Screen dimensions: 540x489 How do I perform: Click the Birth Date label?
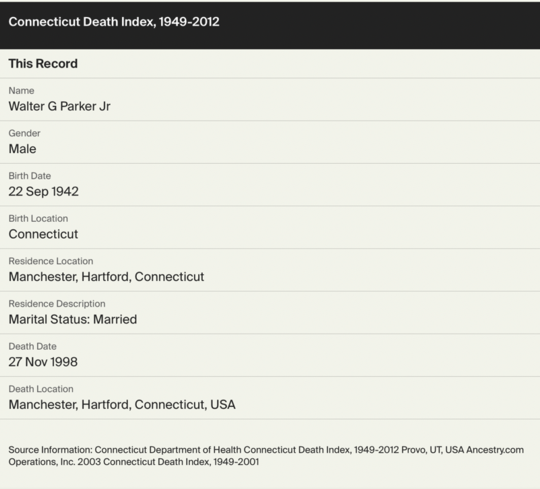tap(30, 176)
